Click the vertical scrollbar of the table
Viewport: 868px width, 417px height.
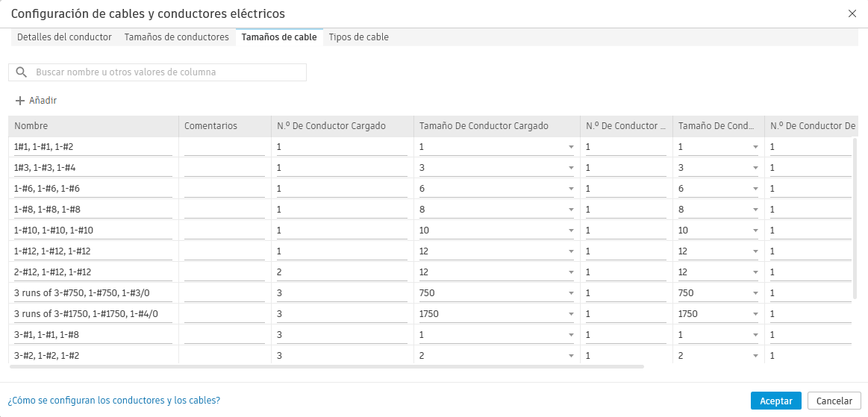click(x=855, y=216)
